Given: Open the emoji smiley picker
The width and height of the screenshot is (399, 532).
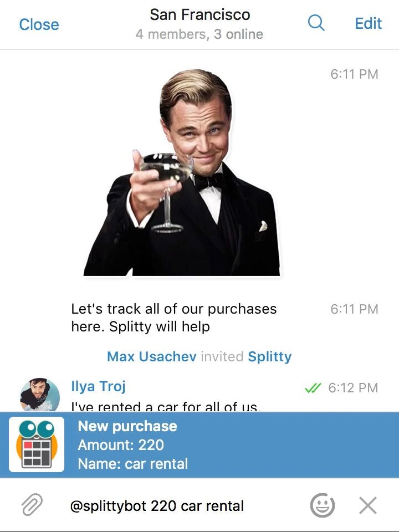Looking at the screenshot, I should 323,505.
